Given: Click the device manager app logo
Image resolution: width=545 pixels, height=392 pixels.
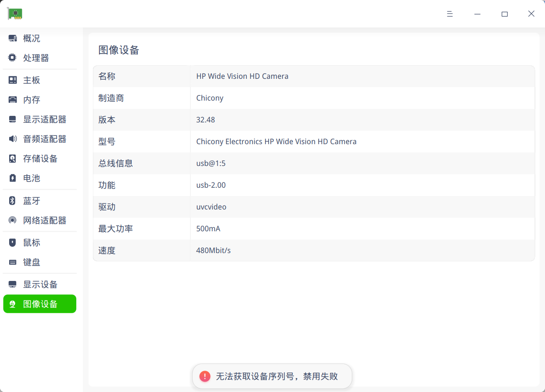Looking at the screenshot, I should coord(15,14).
